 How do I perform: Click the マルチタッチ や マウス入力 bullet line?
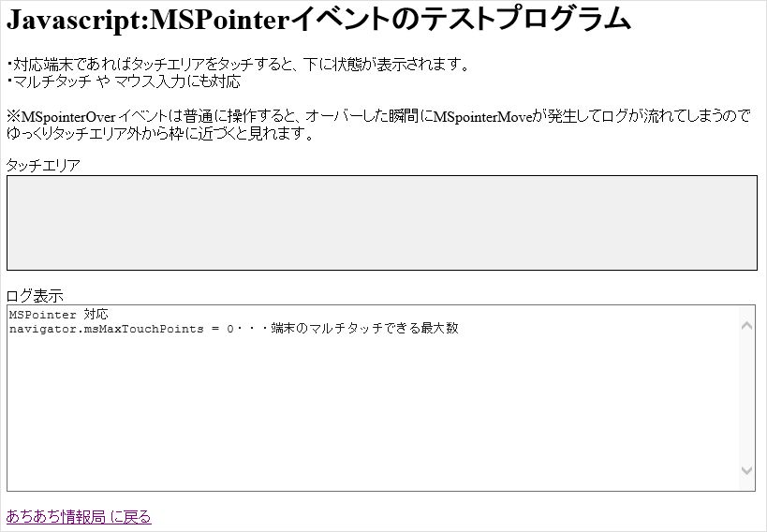click(x=124, y=81)
